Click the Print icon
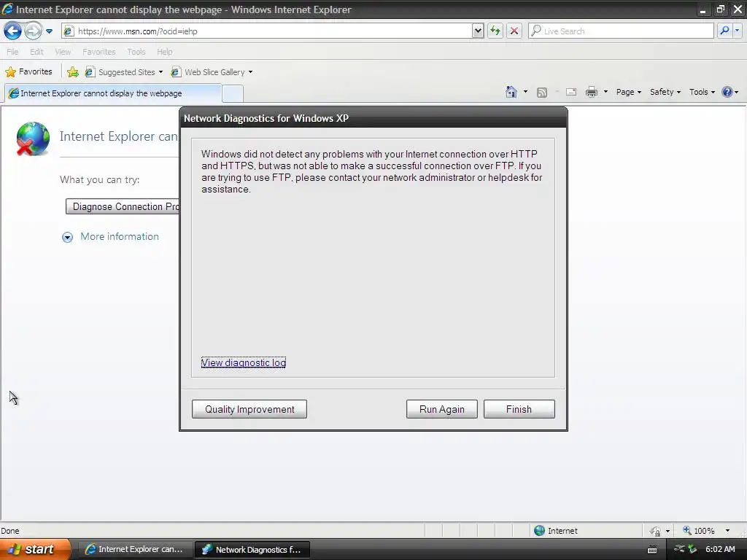The width and height of the screenshot is (747, 560). 591,92
